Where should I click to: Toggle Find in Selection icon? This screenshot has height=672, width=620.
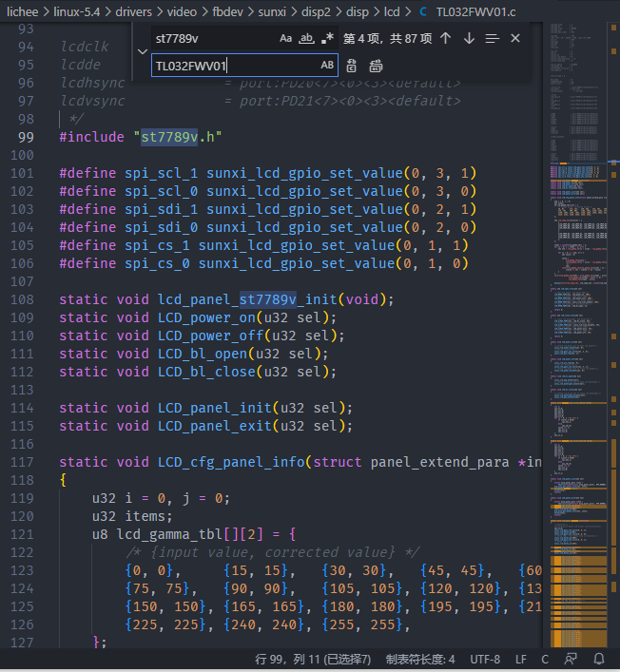pyautogui.click(x=492, y=38)
